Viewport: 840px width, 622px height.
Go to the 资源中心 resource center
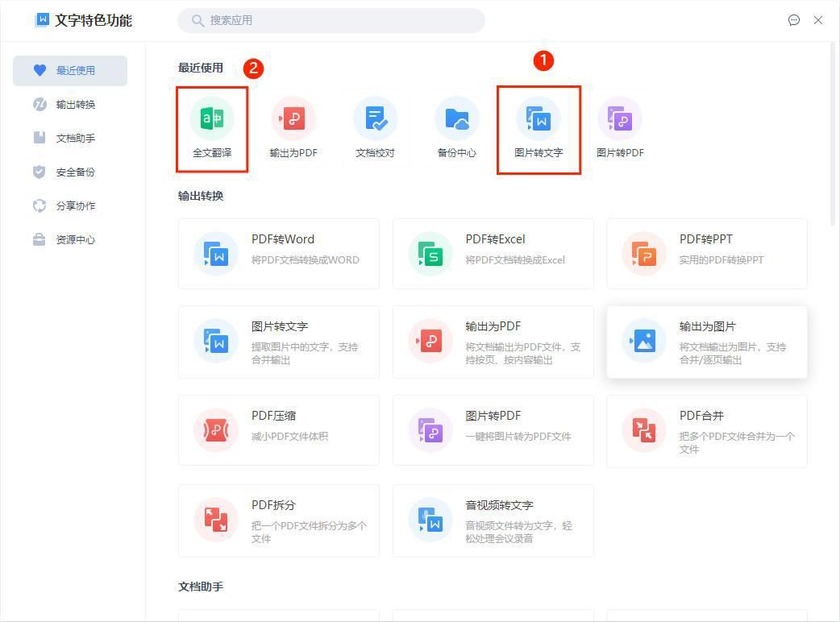point(69,239)
